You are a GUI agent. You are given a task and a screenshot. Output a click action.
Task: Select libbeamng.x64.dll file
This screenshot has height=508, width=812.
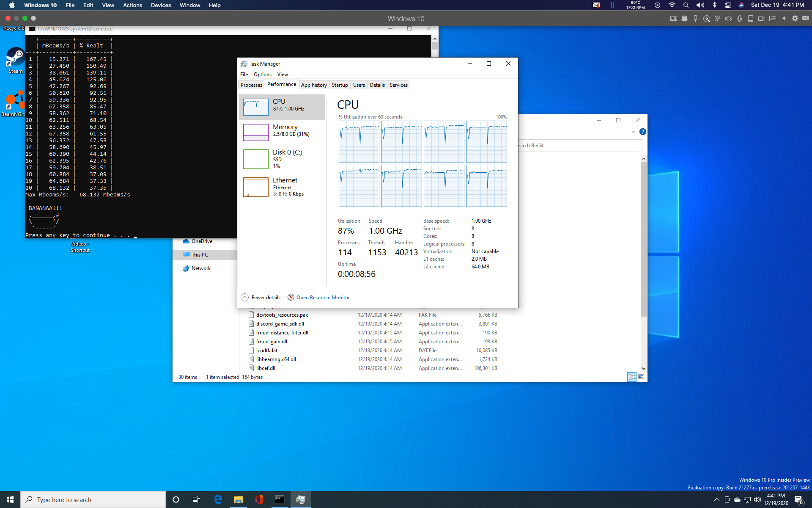pyautogui.click(x=276, y=359)
